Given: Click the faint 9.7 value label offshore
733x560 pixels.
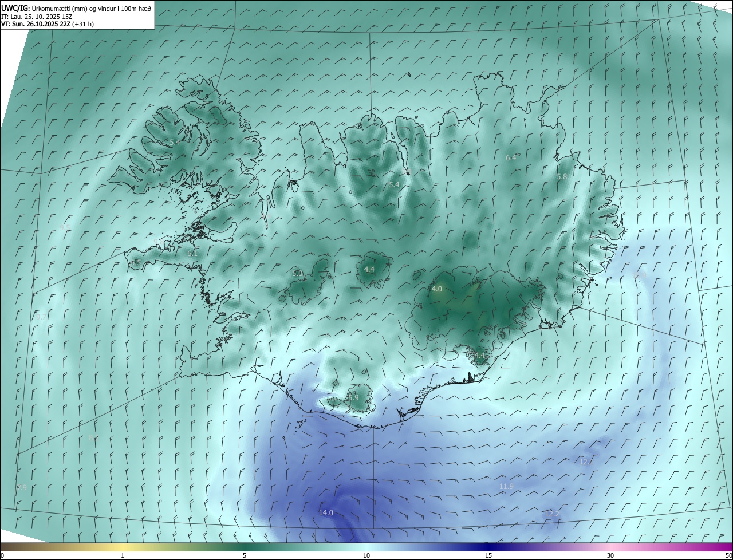Looking at the screenshot, I should click(41, 317).
